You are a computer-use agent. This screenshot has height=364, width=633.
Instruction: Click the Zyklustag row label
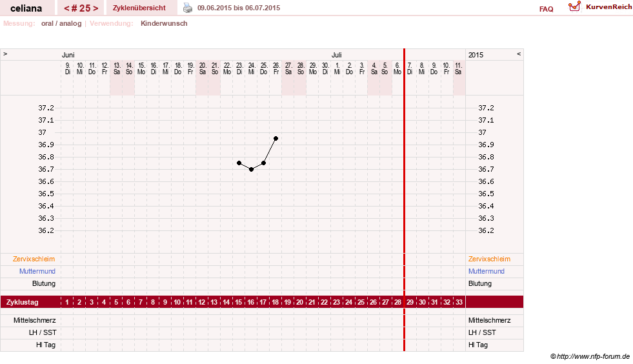(x=23, y=302)
